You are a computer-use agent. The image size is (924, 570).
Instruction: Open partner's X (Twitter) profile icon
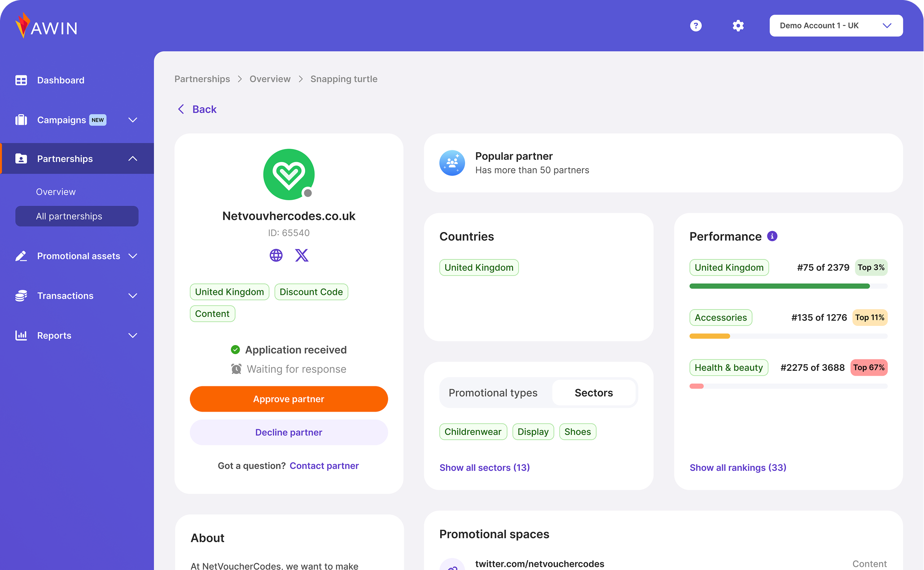(302, 255)
